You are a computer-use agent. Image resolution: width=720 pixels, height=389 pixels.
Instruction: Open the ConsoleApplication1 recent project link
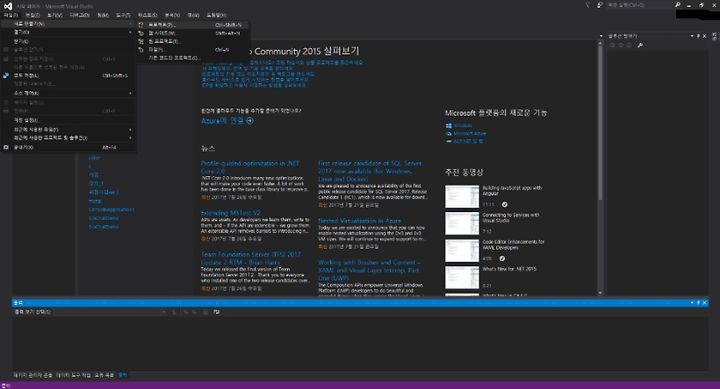point(111,210)
